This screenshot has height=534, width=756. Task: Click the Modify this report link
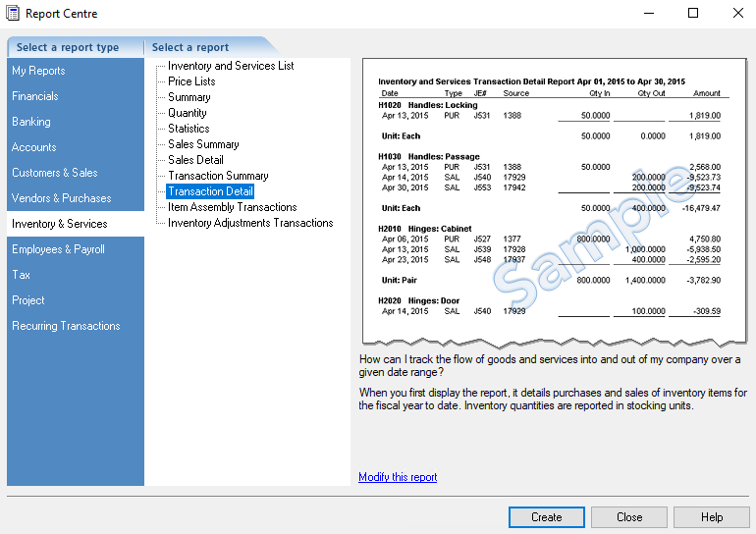[x=398, y=477]
